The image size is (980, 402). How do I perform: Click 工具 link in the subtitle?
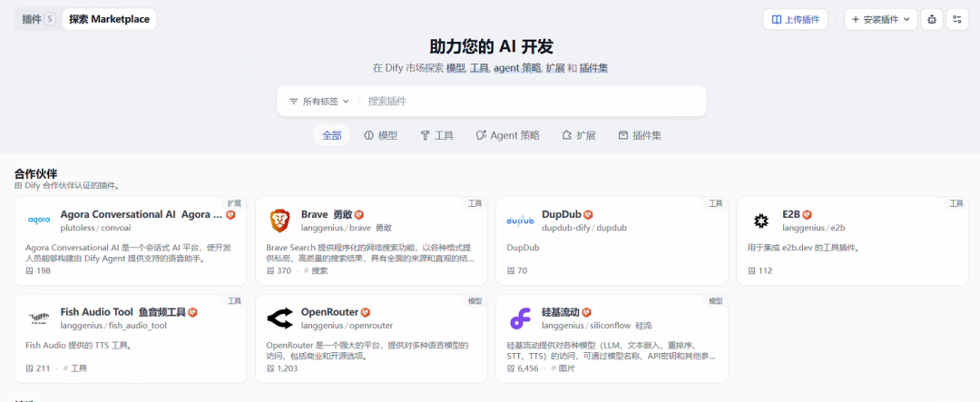479,69
